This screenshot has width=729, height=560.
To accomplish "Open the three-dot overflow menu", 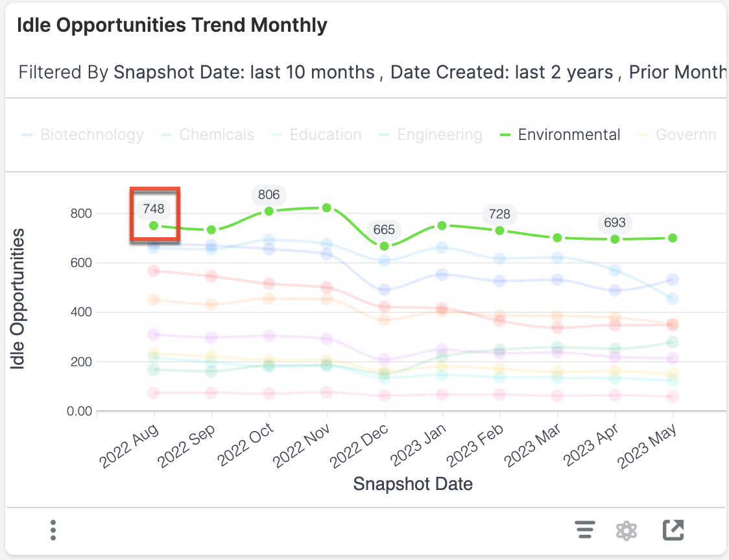I will [53, 530].
